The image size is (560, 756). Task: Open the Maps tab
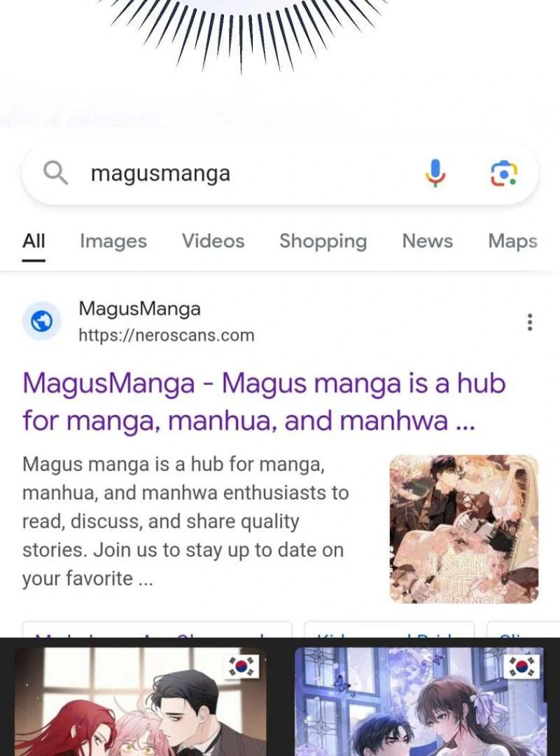click(512, 241)
